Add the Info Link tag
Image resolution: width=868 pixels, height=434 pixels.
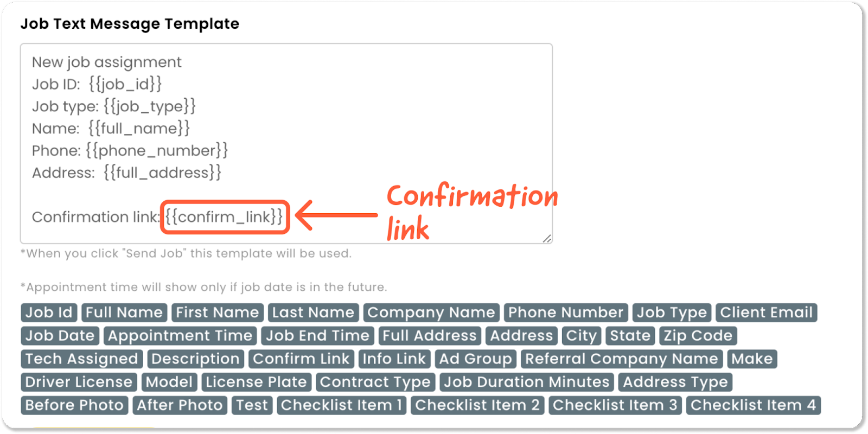[394, 359]
